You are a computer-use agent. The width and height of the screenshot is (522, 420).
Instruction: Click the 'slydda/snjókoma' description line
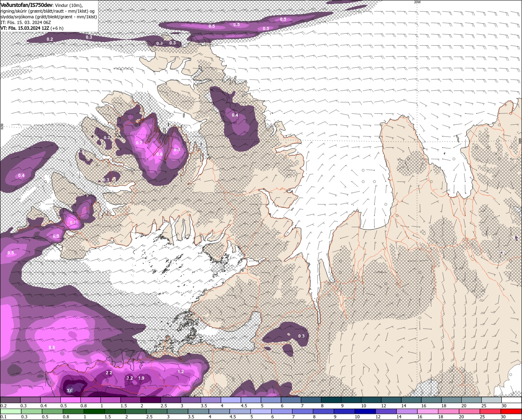tap(49, 17)
